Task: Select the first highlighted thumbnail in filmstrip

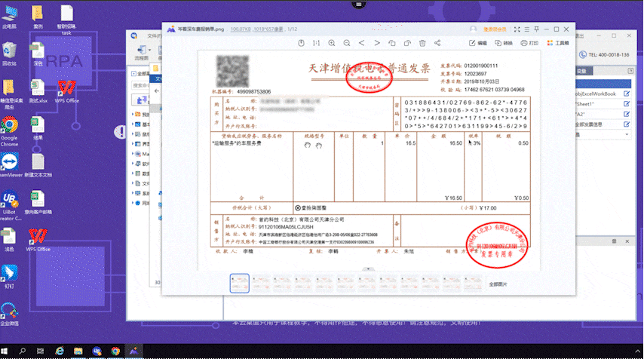Action: pos(240,283)
